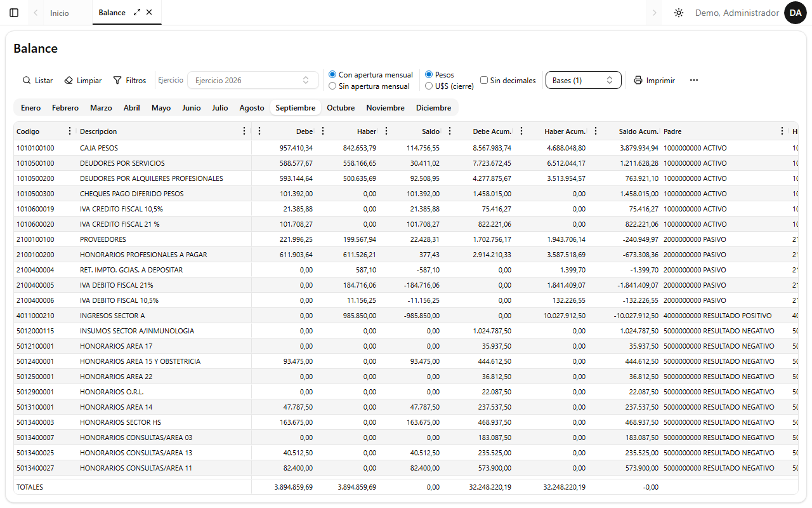
Task: Close the Balance tab
Action: pyautogui.click(x=149, y=12)
